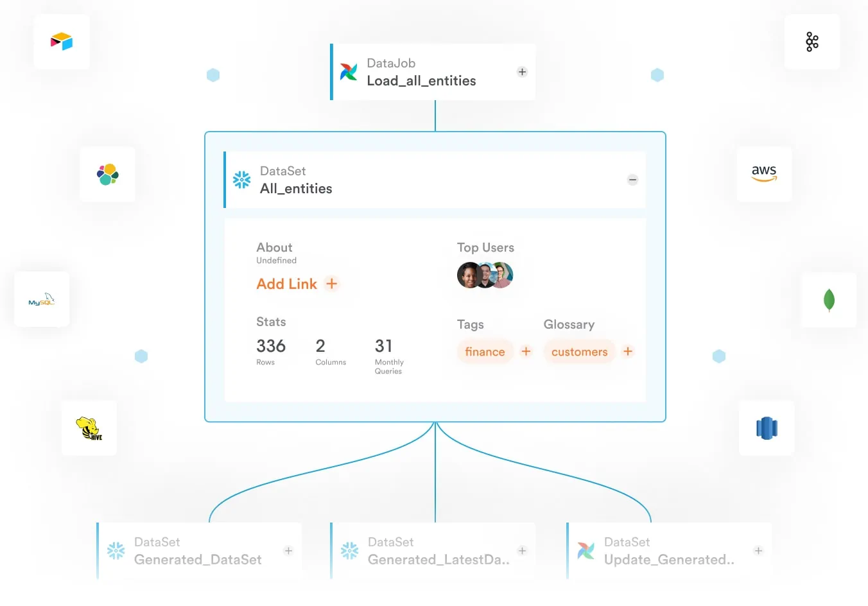Click the plus icon beside Add Link

[331, 283]
